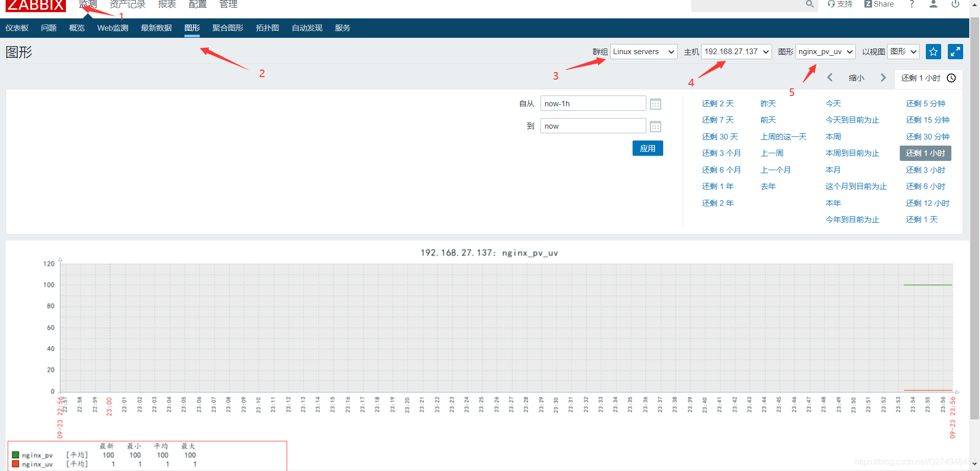Image resolution: width=980 pixels, height=471 pixels.
Task: Select Today (今天) range
Action: click(x=833, y=104)
